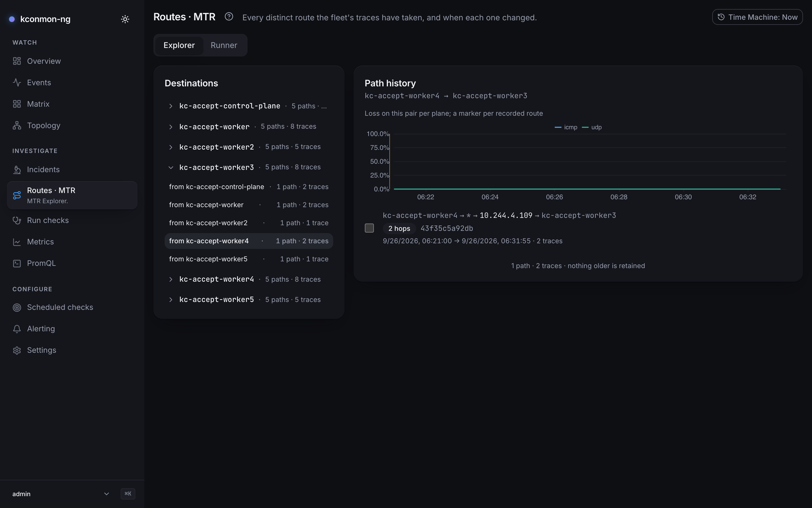Viewport: 812px width, 508px height.
Task: Expand the kc-accept-worker destination chevron
Action: [x=171, y=127]
